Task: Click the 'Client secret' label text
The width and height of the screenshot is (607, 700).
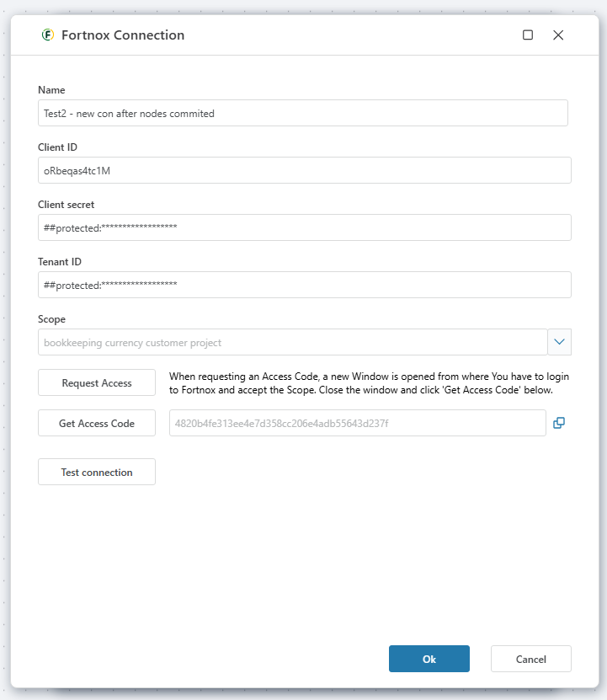Action: [x=67, y=205]
